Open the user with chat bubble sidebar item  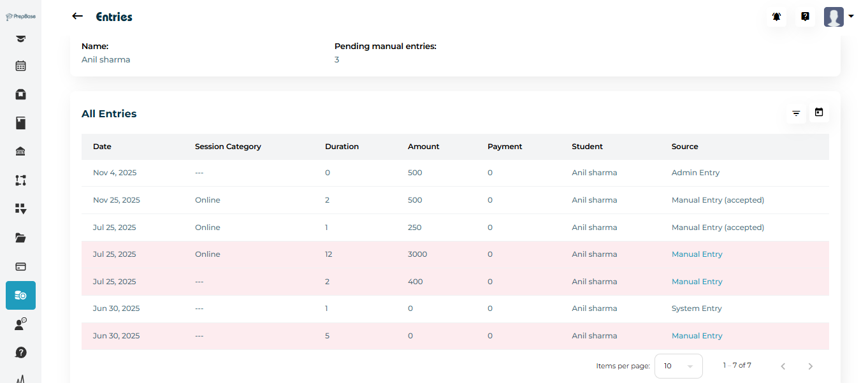tap(21, 324)
